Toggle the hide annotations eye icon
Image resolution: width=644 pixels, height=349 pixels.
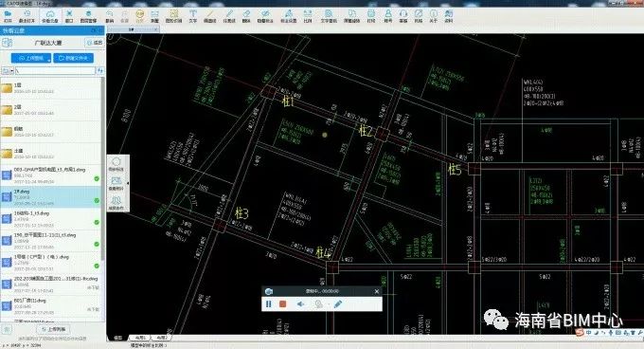(x=265, y=16)
